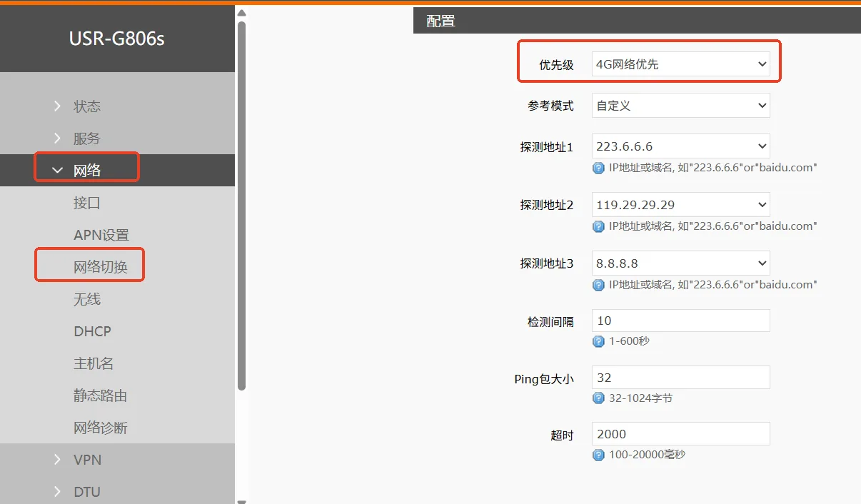
Task: Click the 探测地址3 label
Action: coord(547,264)
